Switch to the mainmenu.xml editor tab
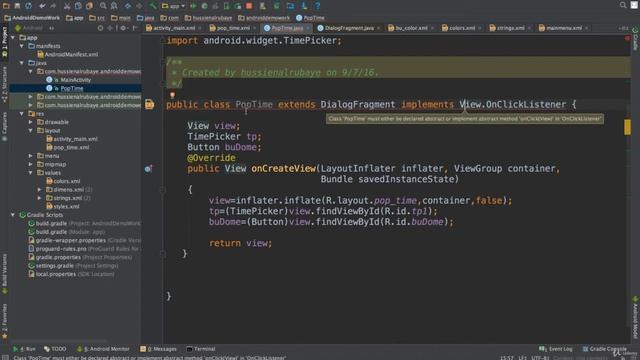The image size is (640, 360). (563, 28)
